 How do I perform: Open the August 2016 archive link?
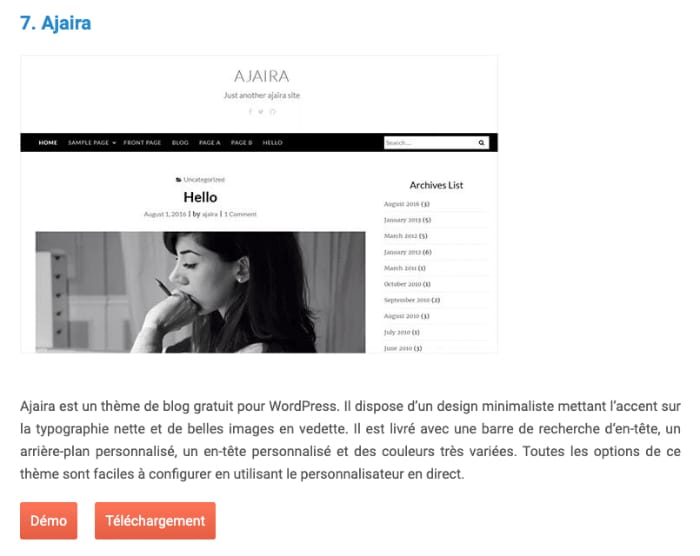406,204
